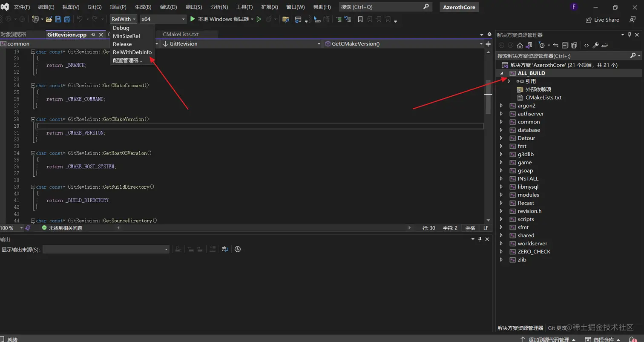Start debugging with the green play arrow

(193, 19)
